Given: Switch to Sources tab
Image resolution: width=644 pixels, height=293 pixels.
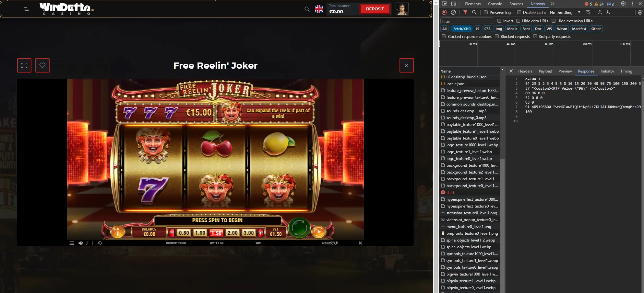Looking at the screenshot, I should (516, 4).
